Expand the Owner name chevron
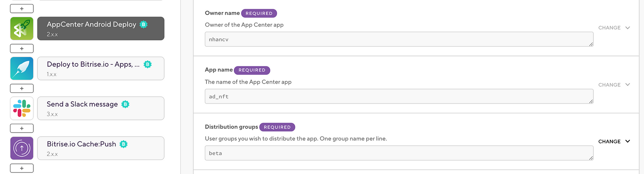644x174 pixels. pyautogui.click(x=627, y=28)
